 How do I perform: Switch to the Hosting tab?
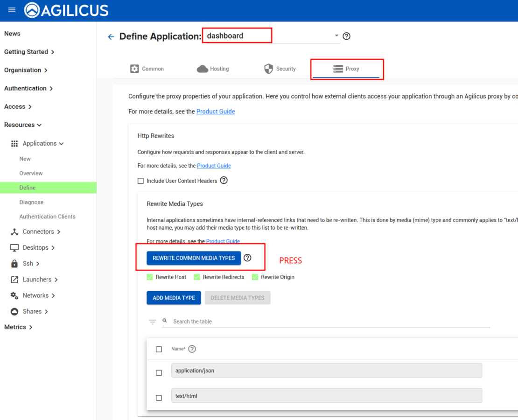point(213,69)
